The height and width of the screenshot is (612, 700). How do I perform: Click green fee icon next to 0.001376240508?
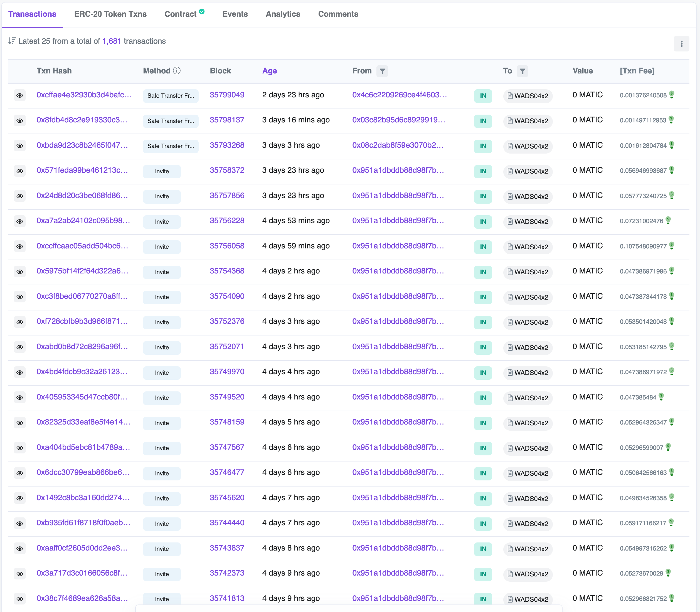pos(672,95)
